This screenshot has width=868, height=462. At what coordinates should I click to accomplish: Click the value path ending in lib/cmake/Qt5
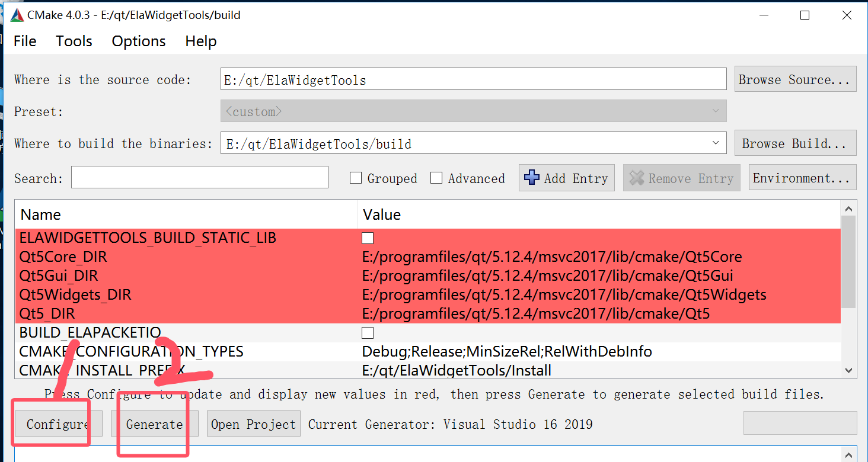(536, 313)
